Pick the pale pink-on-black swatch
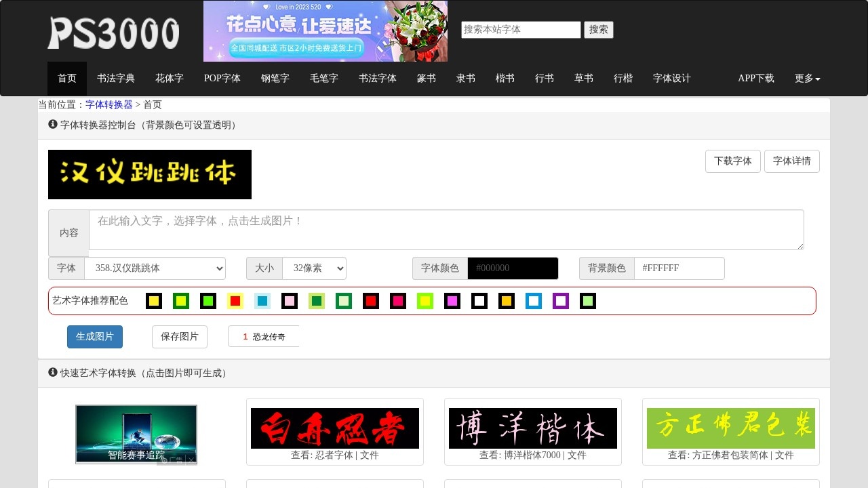The image size is (868, 488). click(x=290, y=301)
